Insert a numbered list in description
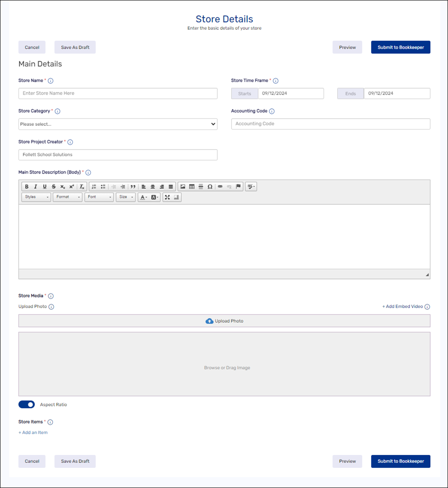 [x=94, y=187]
